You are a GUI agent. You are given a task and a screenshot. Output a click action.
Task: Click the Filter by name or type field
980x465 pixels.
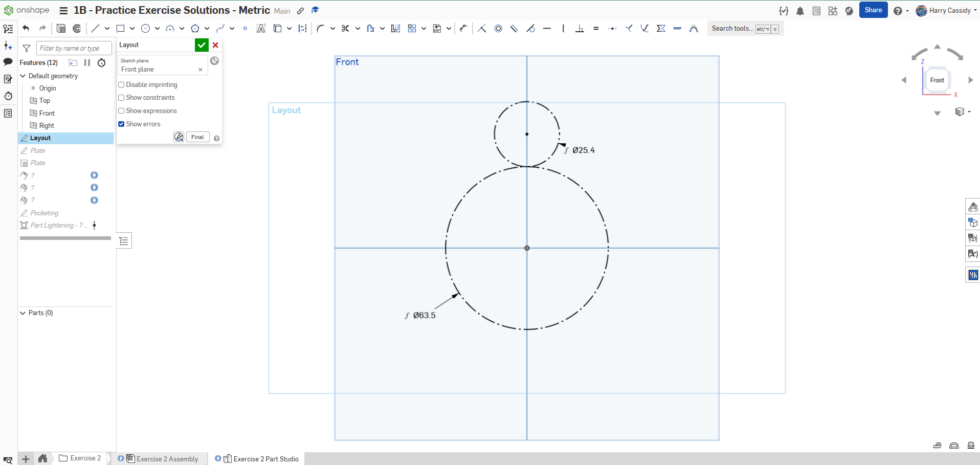point(74,48)
